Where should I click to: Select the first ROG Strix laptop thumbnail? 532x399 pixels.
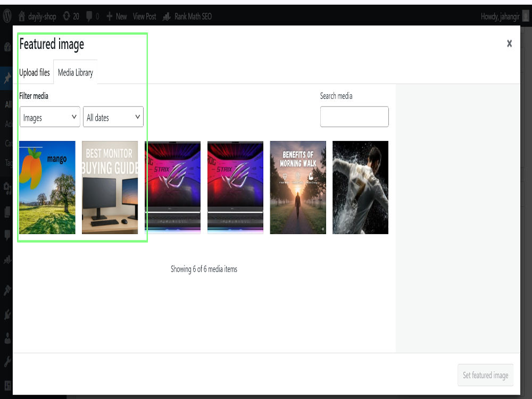[173, 187]
